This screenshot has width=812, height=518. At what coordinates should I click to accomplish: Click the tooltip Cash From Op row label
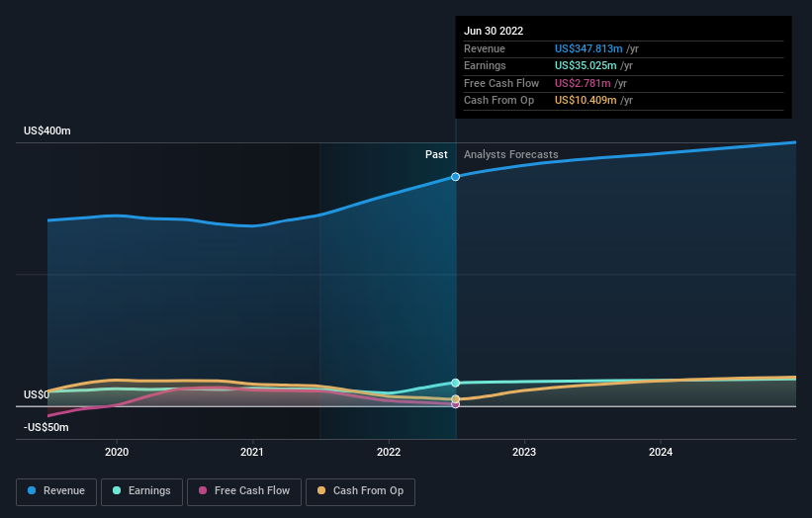tap(498, 101)
